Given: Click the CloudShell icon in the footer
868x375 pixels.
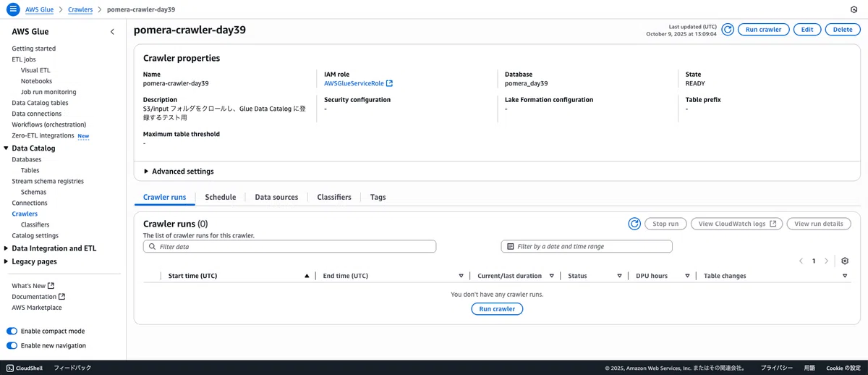Looking at the screenshot, I should tap(10, 368).
